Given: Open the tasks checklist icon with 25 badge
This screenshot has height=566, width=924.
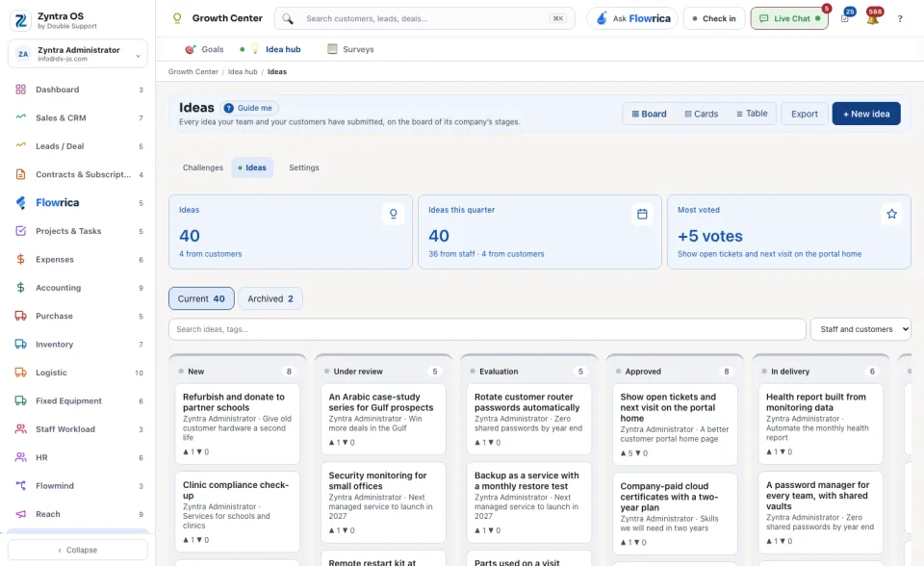Looking at the screenshot, I should 845,18.
